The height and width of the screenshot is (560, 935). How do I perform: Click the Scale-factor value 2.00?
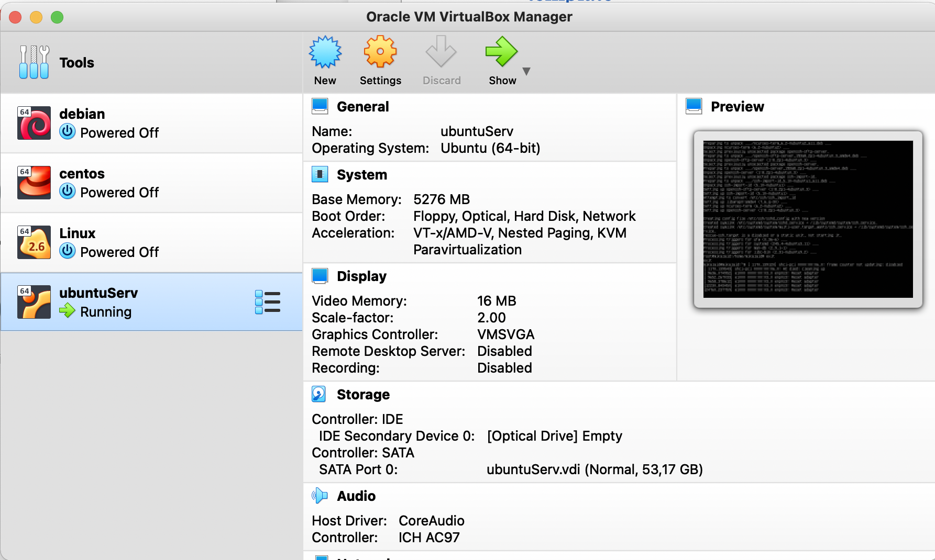point(491,318)
